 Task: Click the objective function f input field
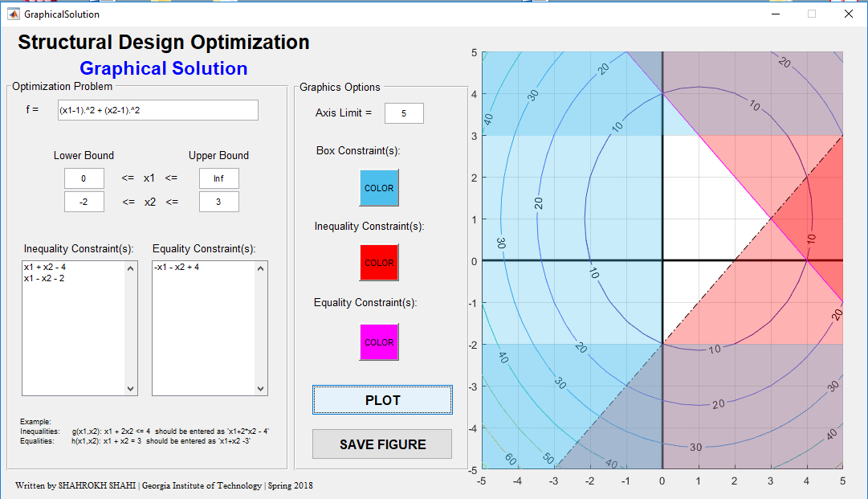[x=157, y=110]
